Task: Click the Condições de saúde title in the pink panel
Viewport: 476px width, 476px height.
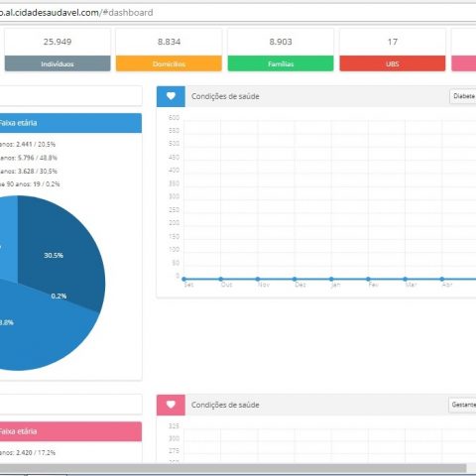Action: point(225,405)
